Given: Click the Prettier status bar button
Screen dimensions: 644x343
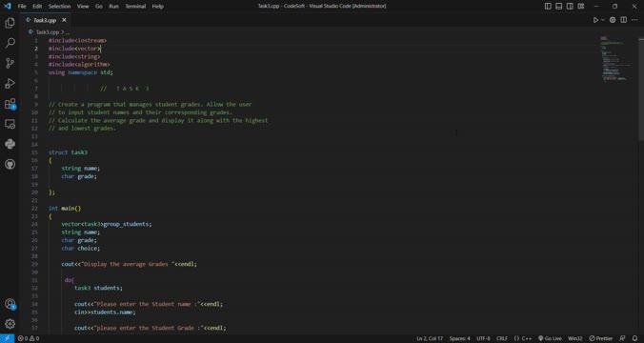Looking at the screenshot, I should click(x=601, y=338).
